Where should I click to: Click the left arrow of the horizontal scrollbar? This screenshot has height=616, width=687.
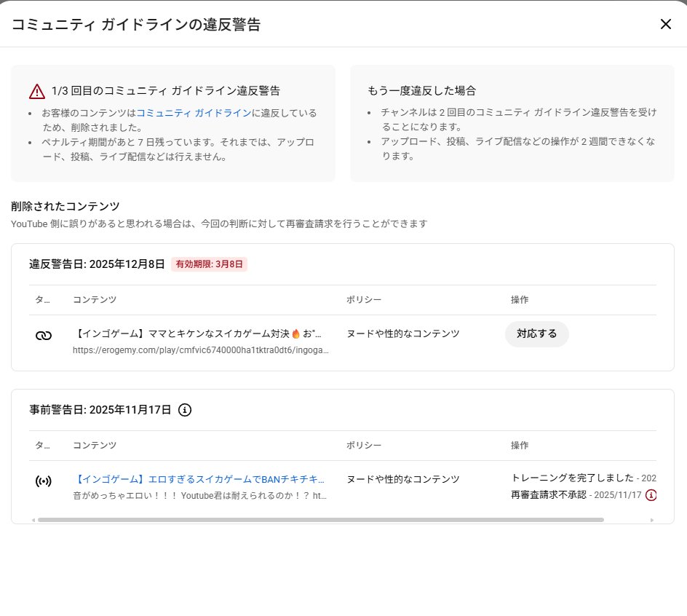point(33,520)
